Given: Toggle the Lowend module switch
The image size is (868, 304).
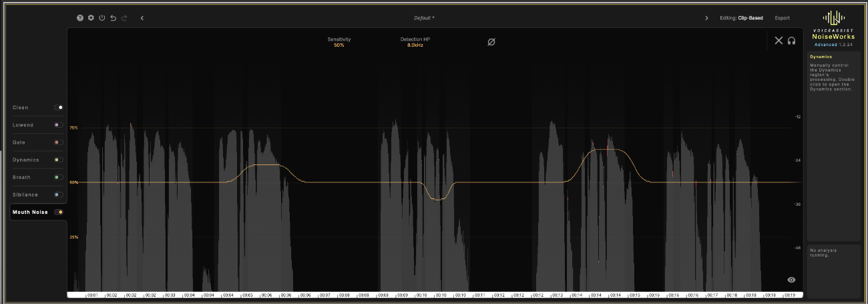Looking at the screenshot, I should click(x=59, y=125).
